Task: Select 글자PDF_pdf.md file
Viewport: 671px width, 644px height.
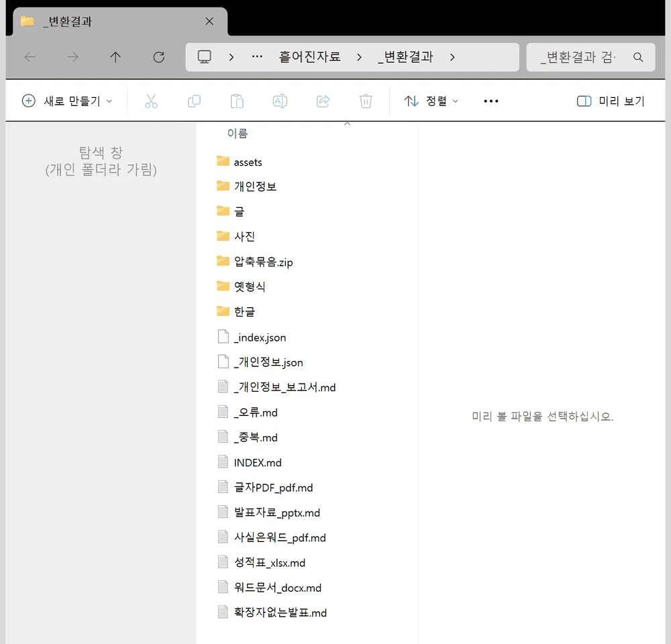Action: (x=265, y=488)
